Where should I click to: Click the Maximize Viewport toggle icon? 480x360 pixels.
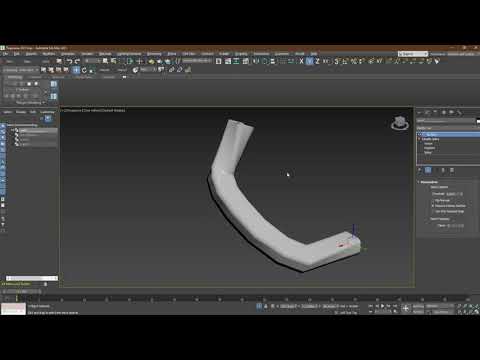pos(477,312)
